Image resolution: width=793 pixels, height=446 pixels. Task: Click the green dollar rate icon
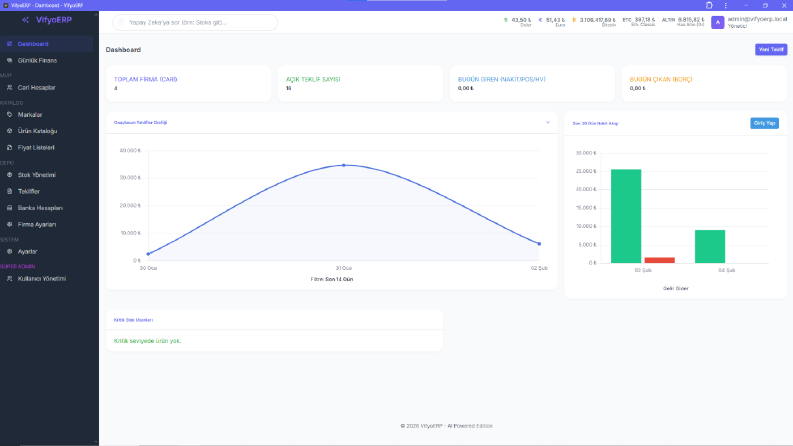click(505, 20)
